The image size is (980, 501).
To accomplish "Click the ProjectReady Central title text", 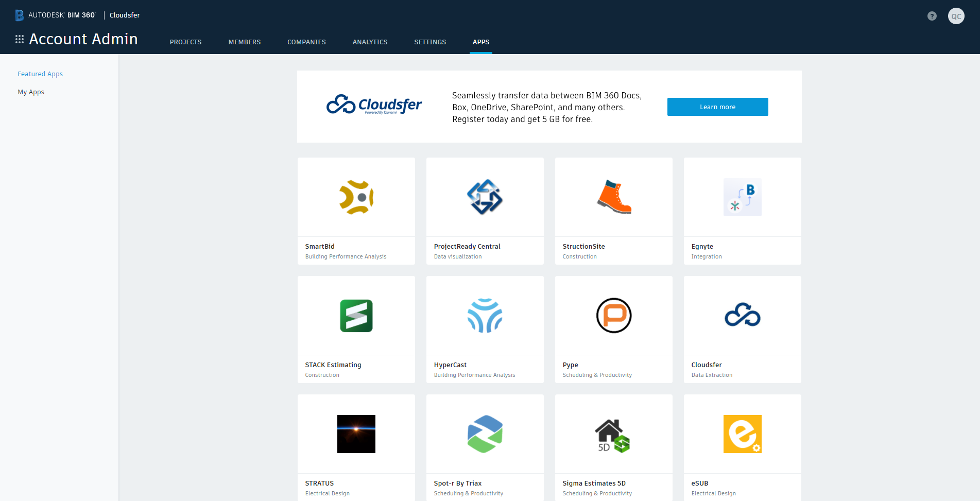I will point(467,247).
